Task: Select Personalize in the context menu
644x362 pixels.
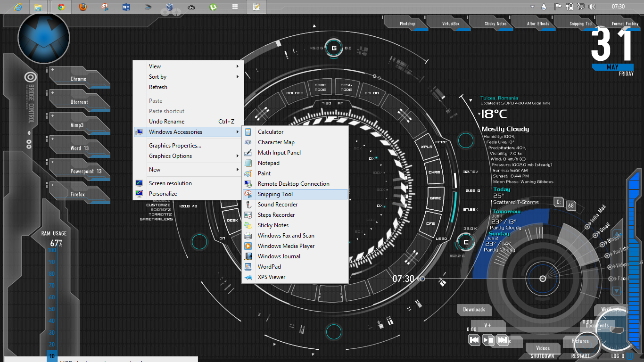Action: 163,194
